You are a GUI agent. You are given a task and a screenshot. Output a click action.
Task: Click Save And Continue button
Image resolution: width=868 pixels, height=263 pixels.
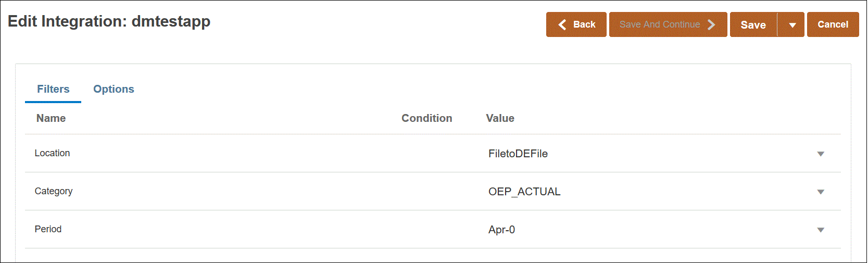[668, 24]
